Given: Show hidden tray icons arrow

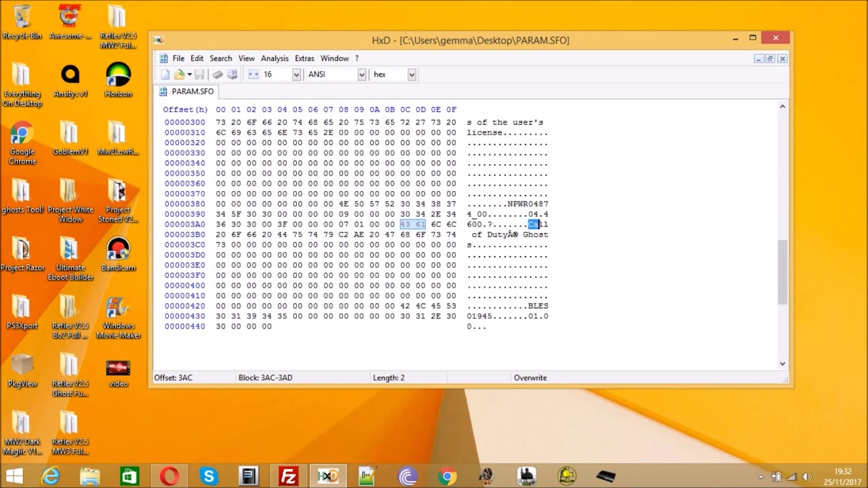Looking at the screenshot, I should pyautogui.click(x=761, y=476).
